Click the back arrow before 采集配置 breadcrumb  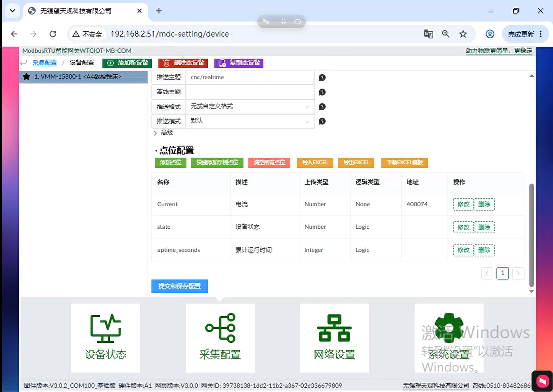tap(23, 63)
